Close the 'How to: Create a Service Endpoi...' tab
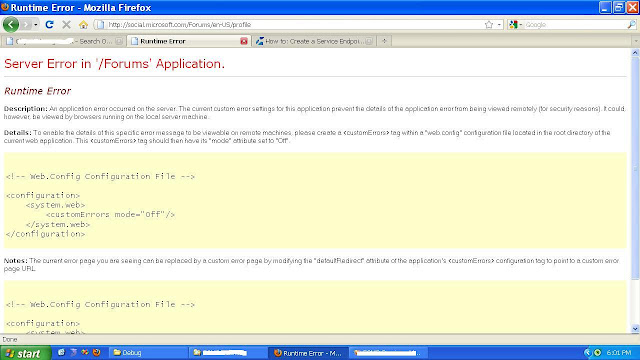640x360 pixels. click(369, 41)
